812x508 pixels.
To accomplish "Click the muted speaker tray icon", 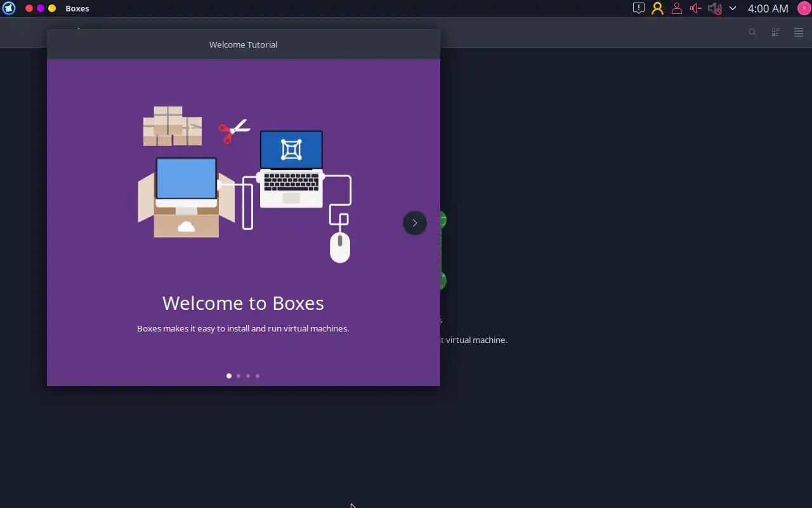I will click(x=715, y=8).
